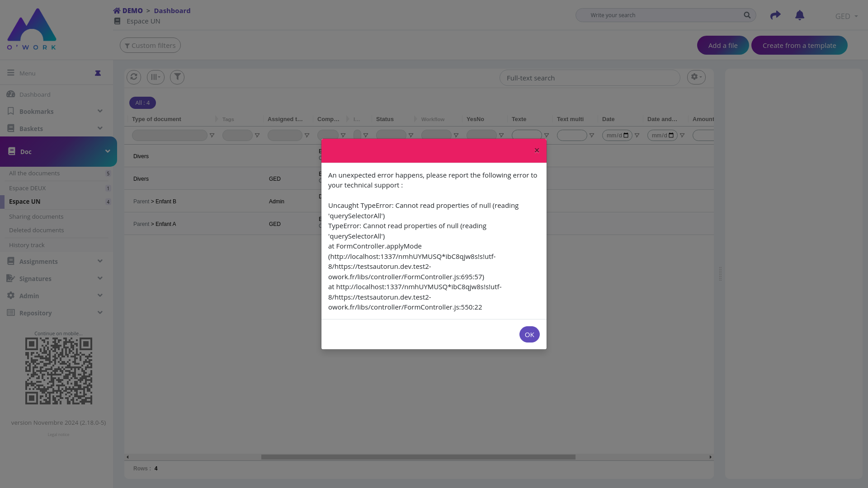Open the GED user dropdown

tap(846, 16)
